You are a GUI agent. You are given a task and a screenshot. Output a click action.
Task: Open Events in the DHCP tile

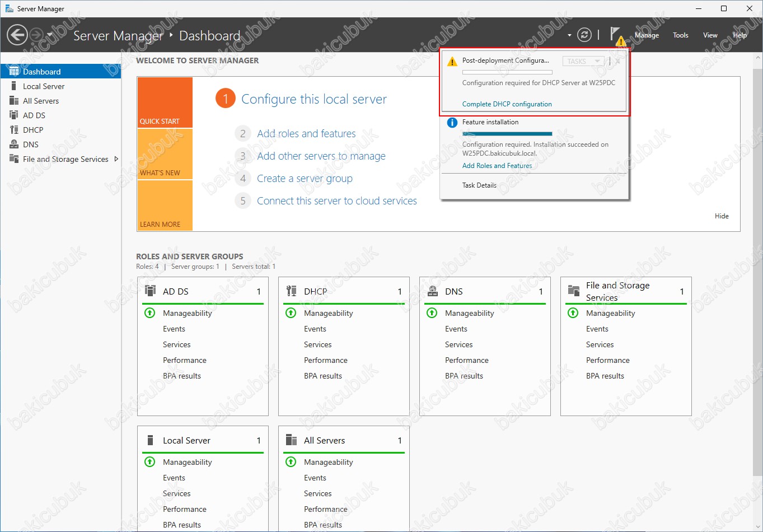click(315, 329)
